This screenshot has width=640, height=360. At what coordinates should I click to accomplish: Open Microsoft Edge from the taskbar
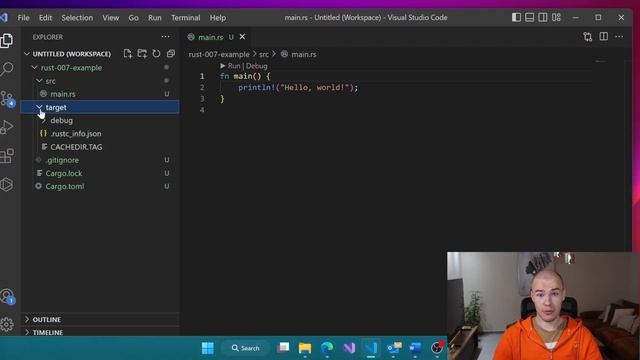tap(327, 348)
